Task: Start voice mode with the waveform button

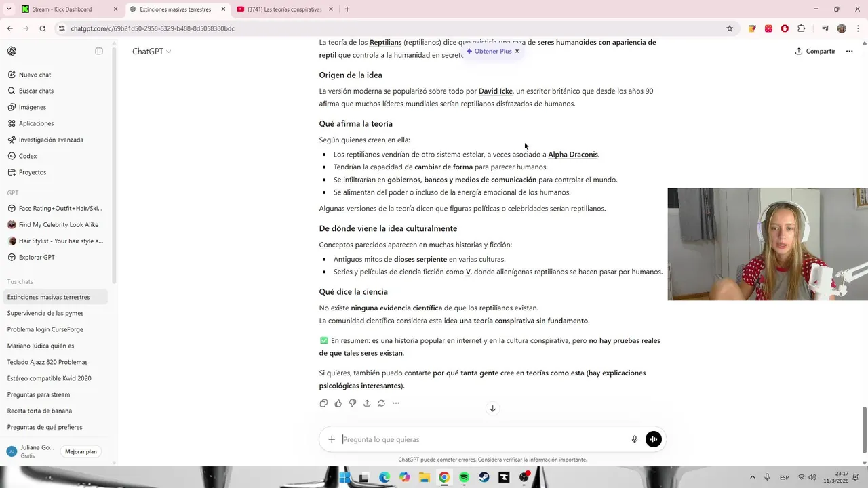Action: click(x=654, y=439)
